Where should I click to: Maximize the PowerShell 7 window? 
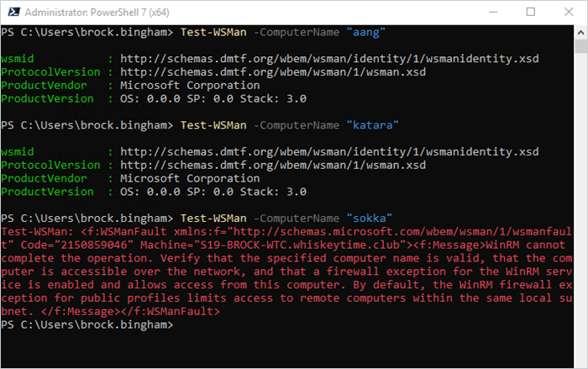point(531,13)
